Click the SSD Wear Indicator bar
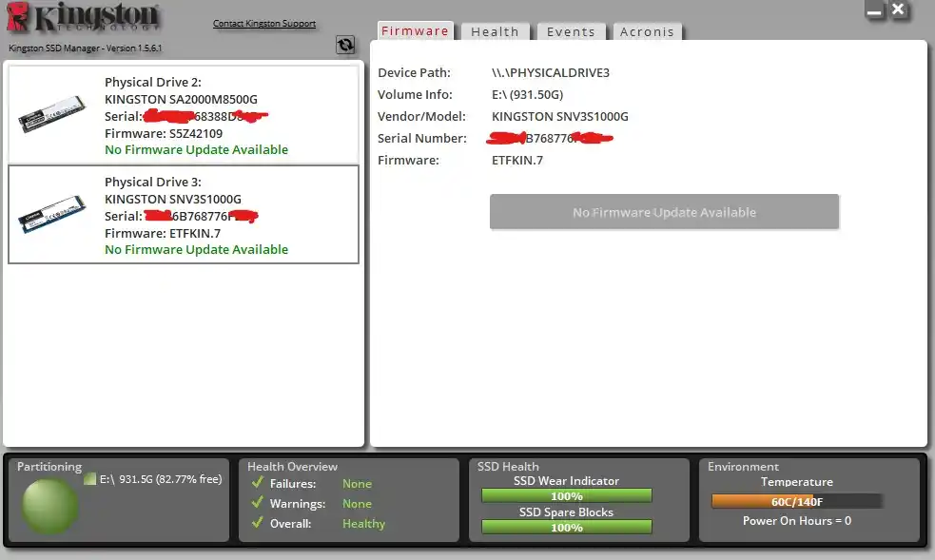Screen dimensions: 935x560 (567, 495)
